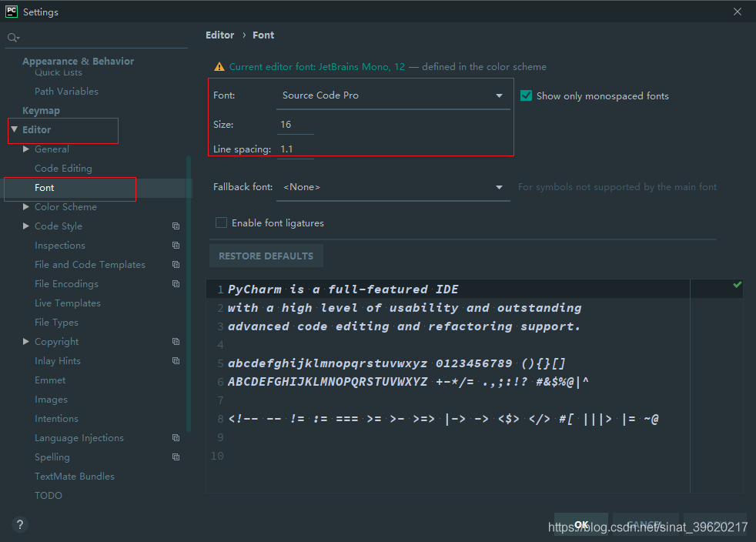Click the PyCharm logo icon in title bar
756x542 pixels.
point(12,12)
